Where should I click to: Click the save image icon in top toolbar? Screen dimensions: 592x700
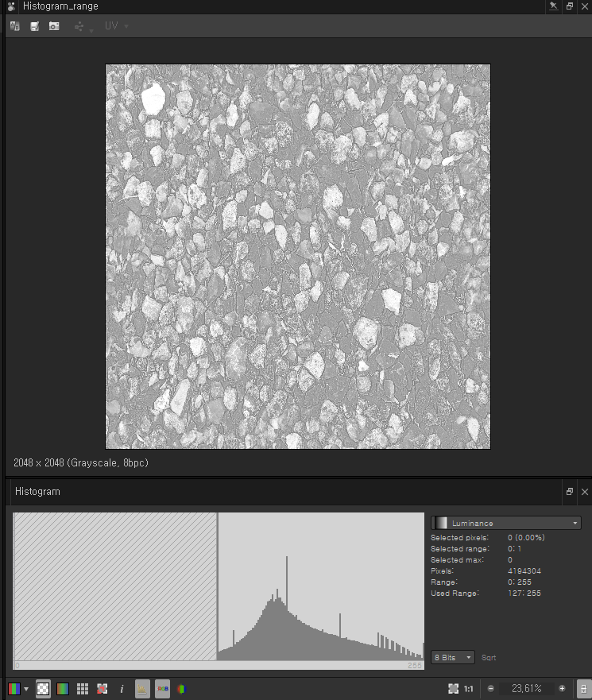coord(34,26)
